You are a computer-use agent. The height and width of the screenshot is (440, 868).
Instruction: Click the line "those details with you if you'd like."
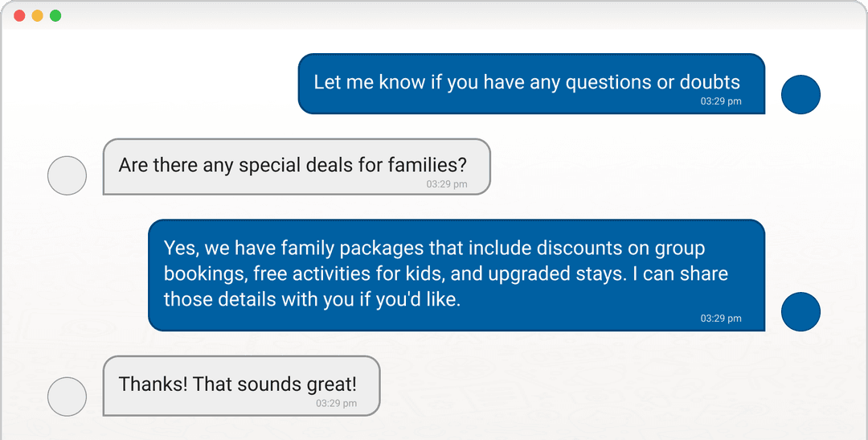(x=312, y=299)
